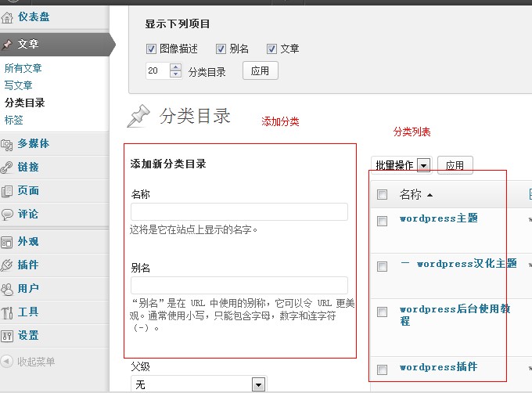Image resolution: width=532 pixels, height=393 pixels.
Task: Open 所有文章 in the posts submenu
Action: [x=23, y=68]
